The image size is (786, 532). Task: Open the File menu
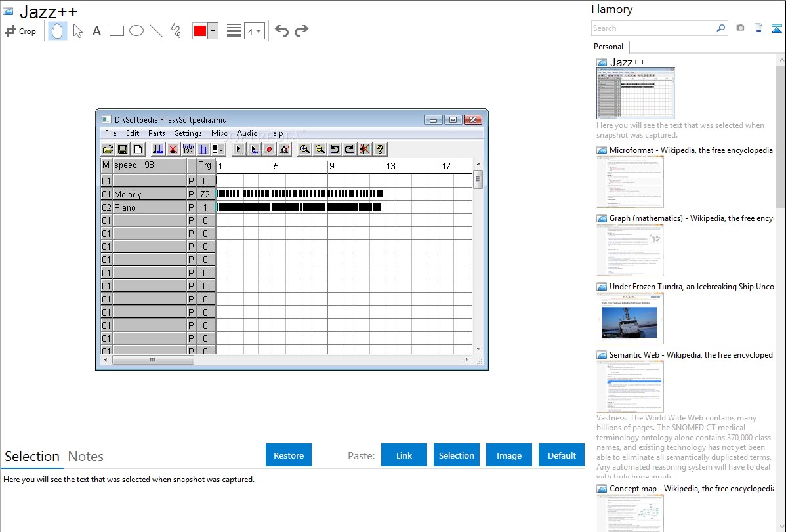point(111,133)
